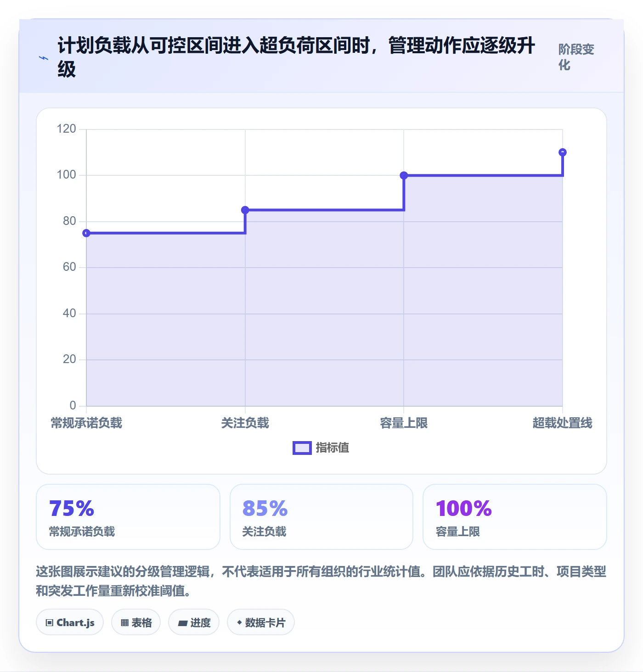Click the 容量上限 x-axis label
The height and width of the screenshot is (672, 643).
click(404, 423)
